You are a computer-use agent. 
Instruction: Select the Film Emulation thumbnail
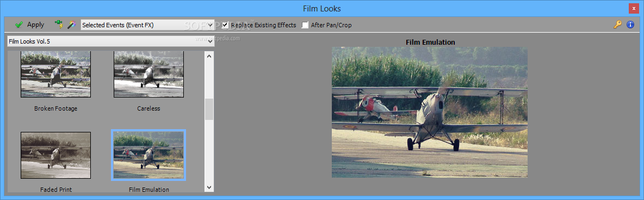coord(148,155)
